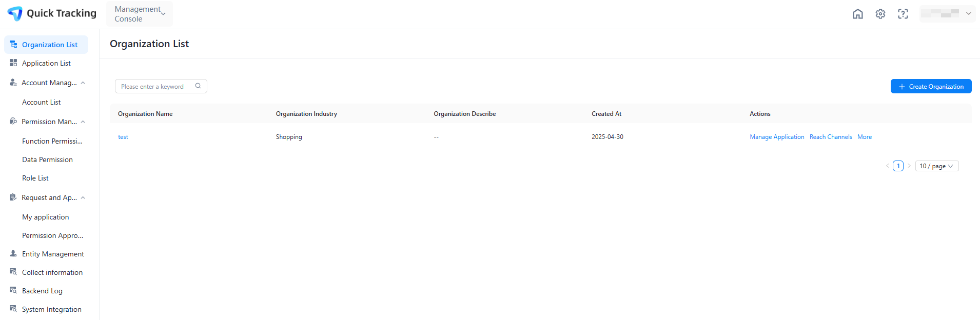Image resolution: width=980 pixels, height=320 pixels.
Task: Open Data Permission submenu item
Action: (x=46, y=159)
